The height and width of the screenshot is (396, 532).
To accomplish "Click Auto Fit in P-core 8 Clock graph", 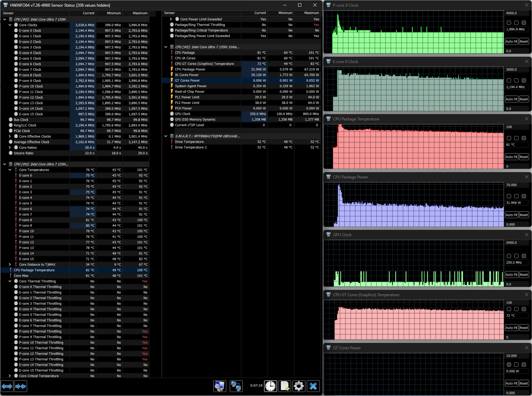I will pyautogui.click(x=511, y=41).
